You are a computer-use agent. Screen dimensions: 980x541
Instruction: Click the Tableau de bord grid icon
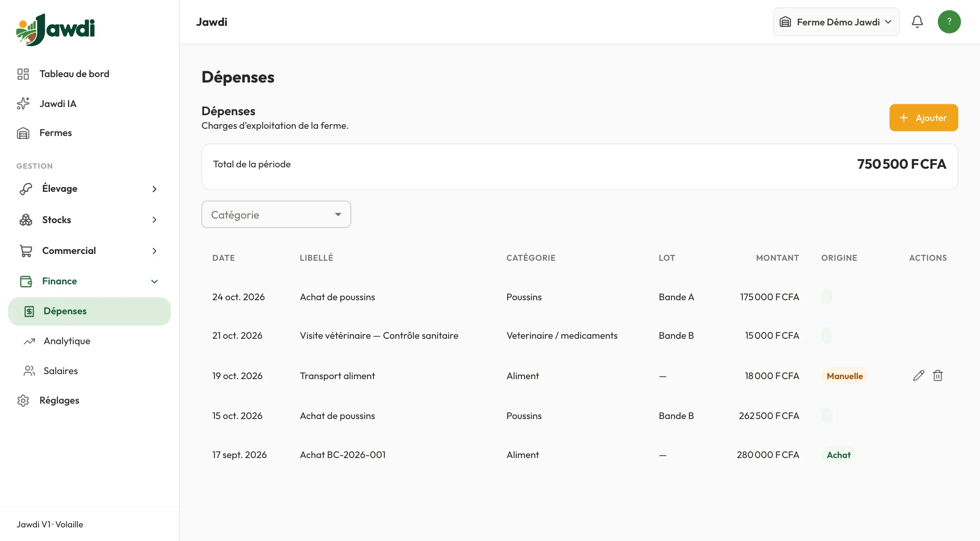click(23, 74)
